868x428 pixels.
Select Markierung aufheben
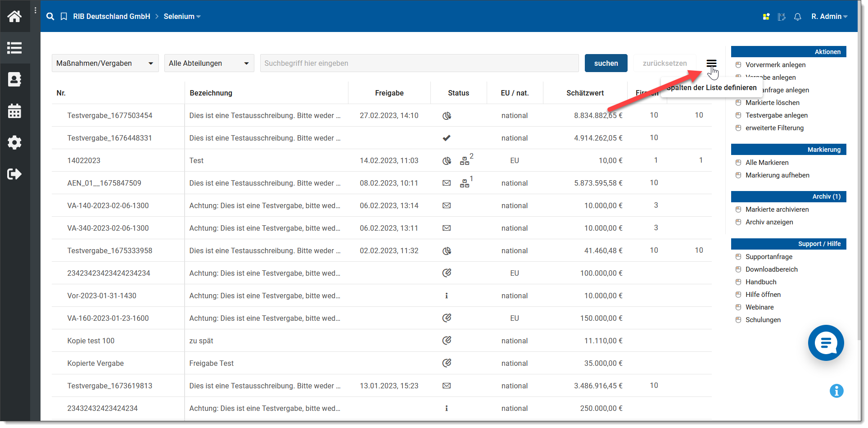778,175
